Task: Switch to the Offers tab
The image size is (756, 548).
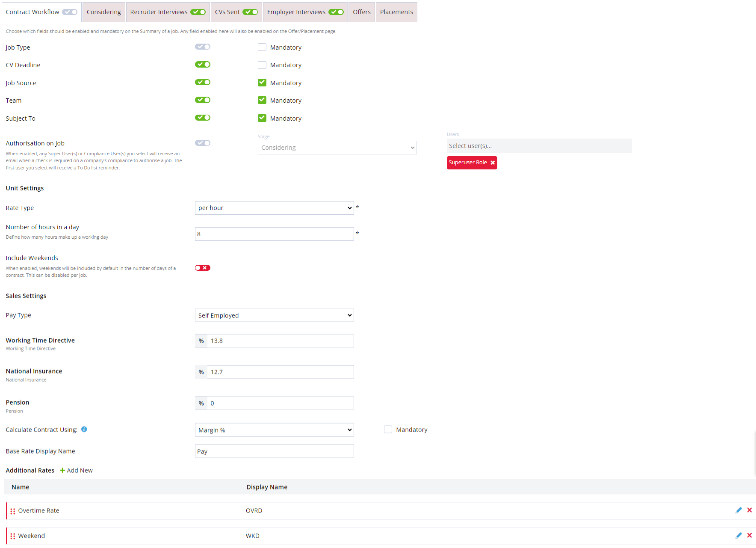Action: [x=361, y=12]
